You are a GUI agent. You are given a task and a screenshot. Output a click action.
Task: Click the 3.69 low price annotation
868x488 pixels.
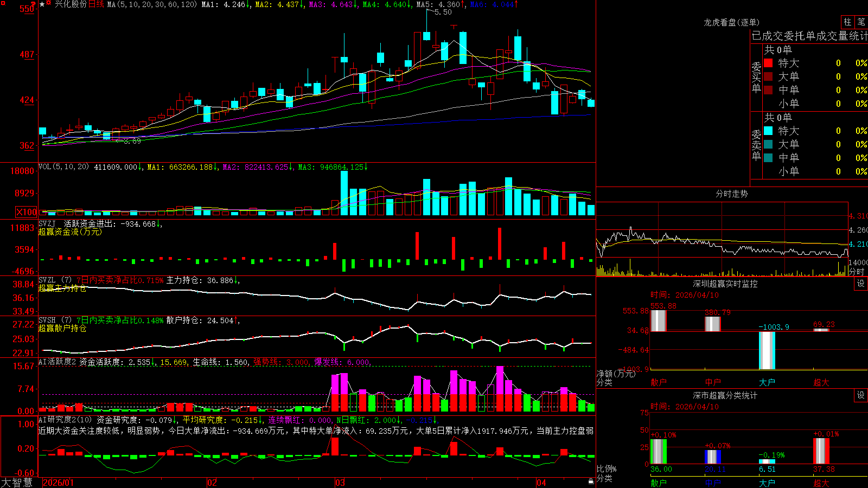(132, 141)
